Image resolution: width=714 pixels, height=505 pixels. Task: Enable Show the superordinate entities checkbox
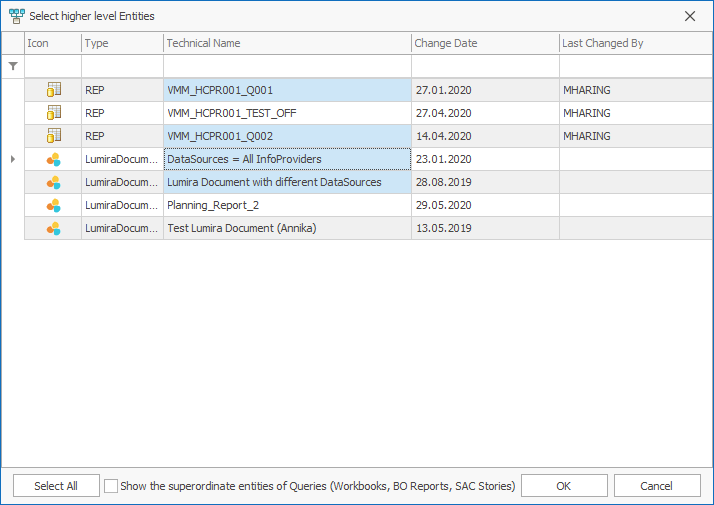pos(111,486)
